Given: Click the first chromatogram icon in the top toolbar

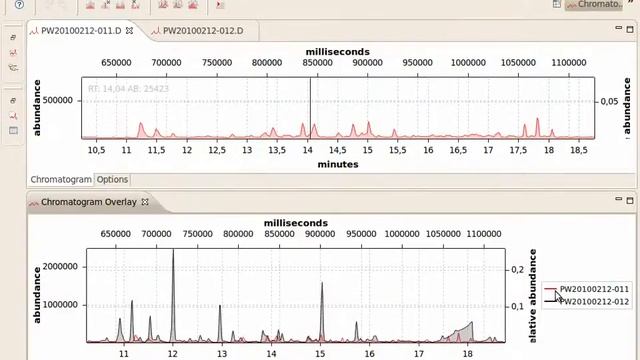Looking at the screenshot, I should 90,4.
